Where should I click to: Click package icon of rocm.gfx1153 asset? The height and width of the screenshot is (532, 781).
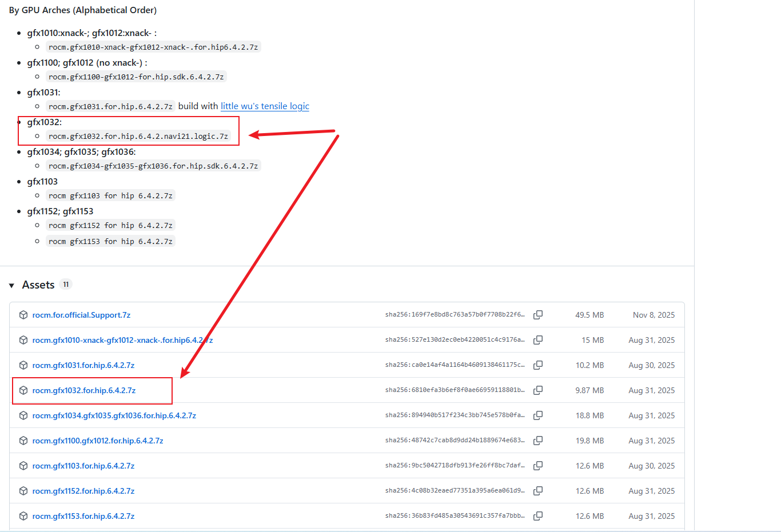23,516
